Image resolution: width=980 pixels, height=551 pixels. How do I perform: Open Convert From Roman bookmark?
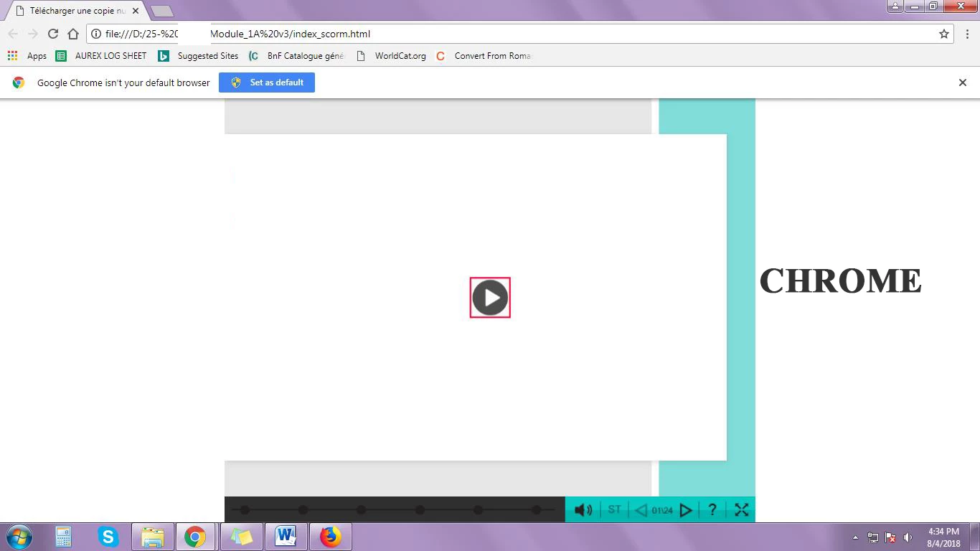pyautogui.click(x=484, y=55)
